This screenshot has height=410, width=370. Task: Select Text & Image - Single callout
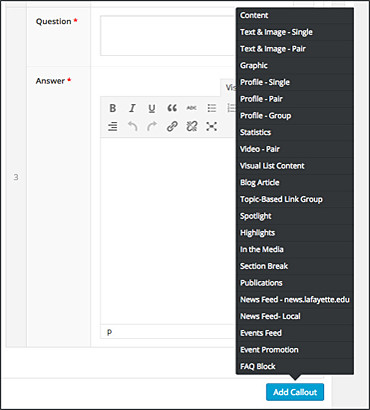[x=295, y=32]
